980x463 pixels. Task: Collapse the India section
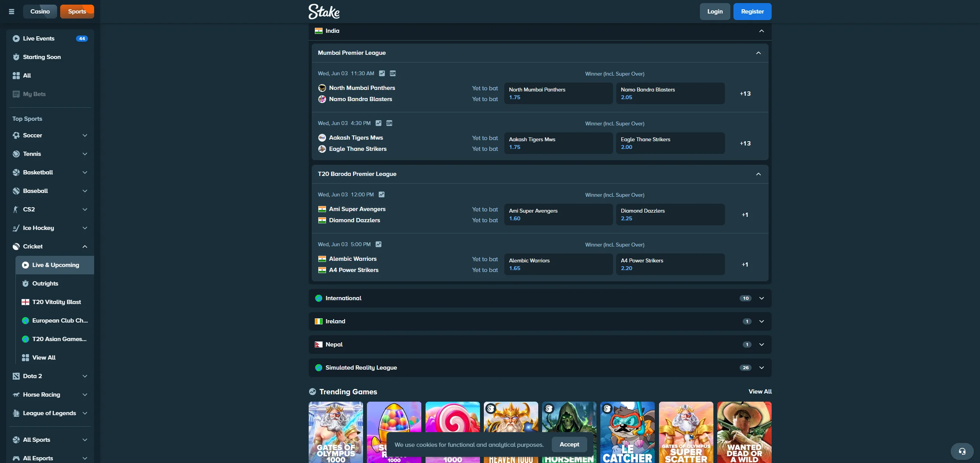pos(762,31)
